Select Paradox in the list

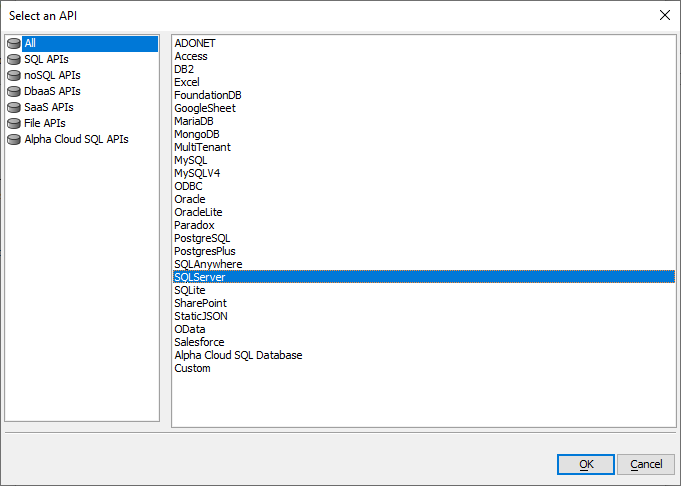(x=194, y=225)
